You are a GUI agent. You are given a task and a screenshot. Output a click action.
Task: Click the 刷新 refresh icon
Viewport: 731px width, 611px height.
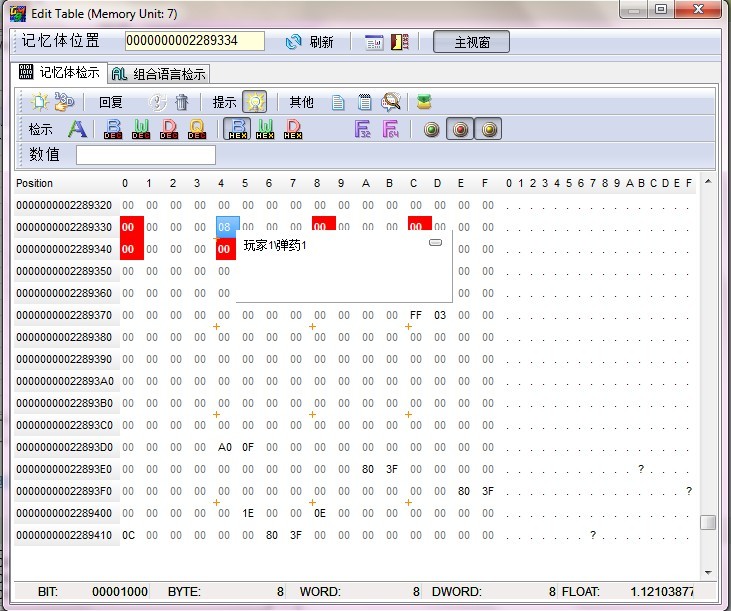coord(294,42)
